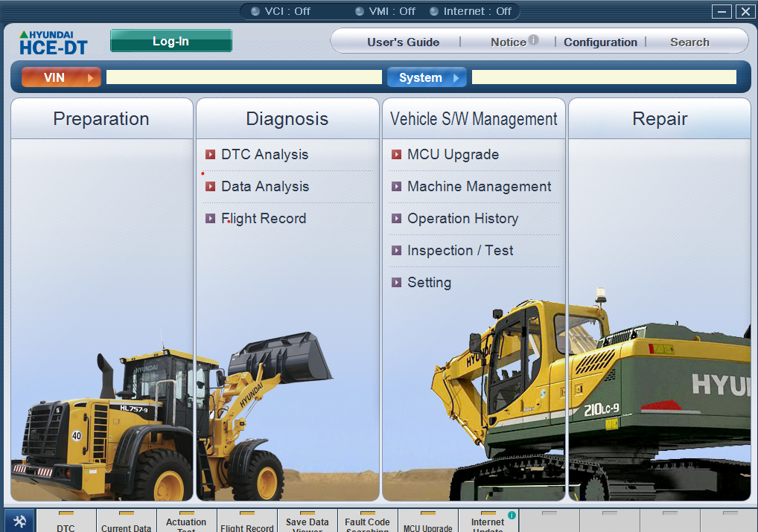Open Operation History
The width and height of the screenshot is (758, 532).
pyautogui.click(x=462, y=219)
